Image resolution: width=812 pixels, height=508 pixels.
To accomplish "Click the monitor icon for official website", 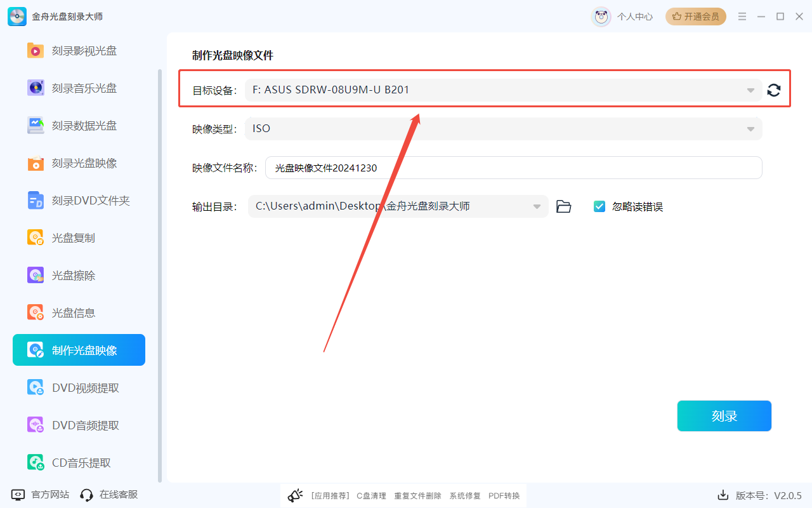I will click(18, 495).
